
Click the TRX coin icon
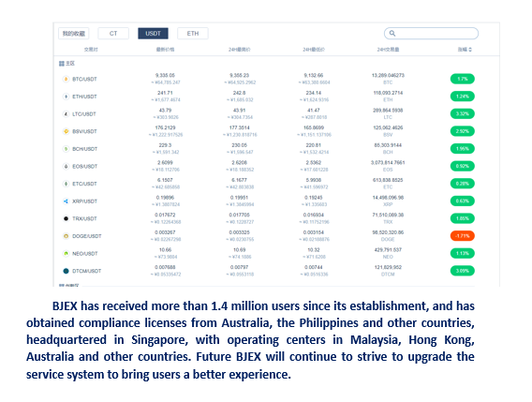pyautogui.click(x=66, y=218)
